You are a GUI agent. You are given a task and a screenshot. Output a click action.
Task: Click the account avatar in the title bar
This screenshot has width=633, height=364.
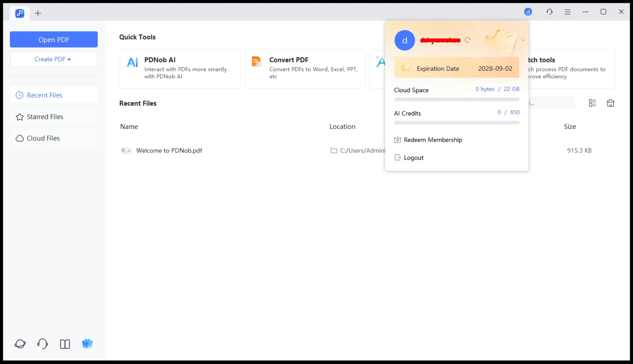pyautogui.click(x=528, y=12)
